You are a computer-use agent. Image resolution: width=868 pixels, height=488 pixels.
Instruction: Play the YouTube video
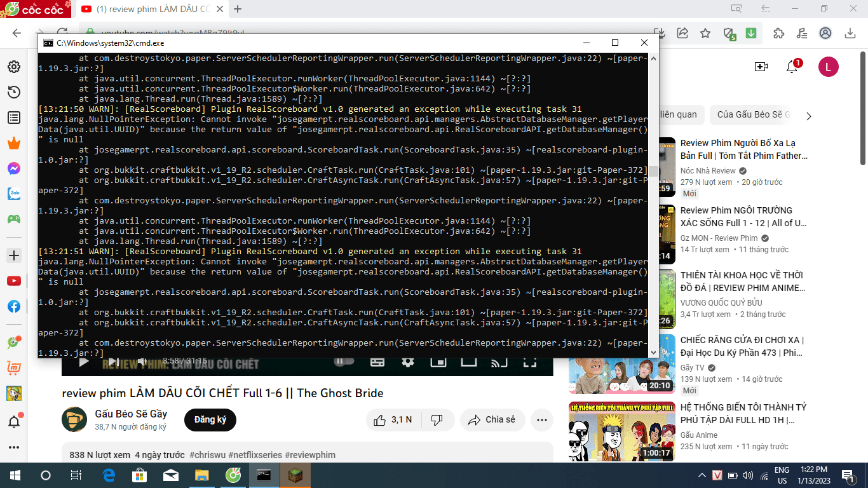(x=83, y=363)
